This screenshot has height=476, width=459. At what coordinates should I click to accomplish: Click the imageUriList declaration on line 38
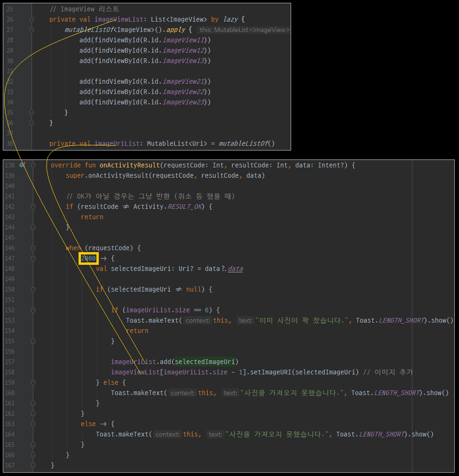coord(117,143)
